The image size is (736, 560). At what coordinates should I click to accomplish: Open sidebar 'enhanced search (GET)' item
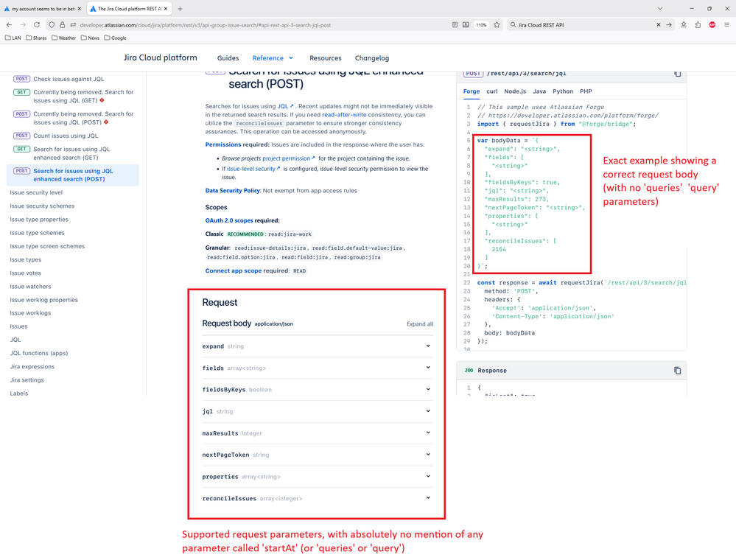point(71,153)
